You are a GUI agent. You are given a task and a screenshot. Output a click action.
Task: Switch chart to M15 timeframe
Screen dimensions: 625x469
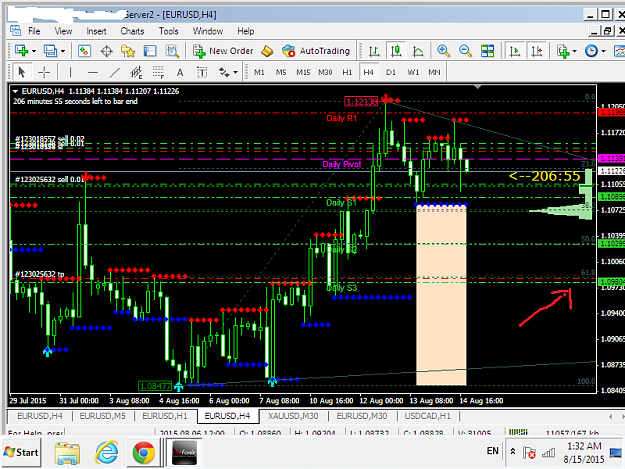pyautogui.click(x=303, y=72)
